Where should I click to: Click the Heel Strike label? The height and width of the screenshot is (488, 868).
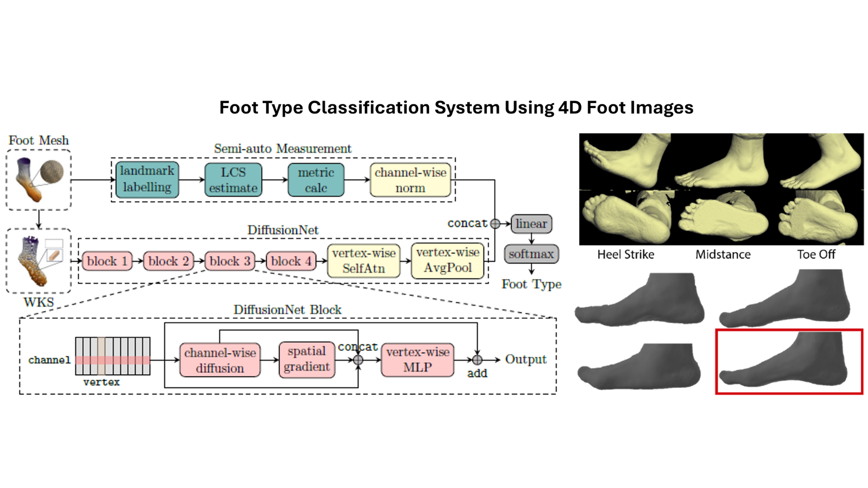pyautogui.click(x=625, y=254)
